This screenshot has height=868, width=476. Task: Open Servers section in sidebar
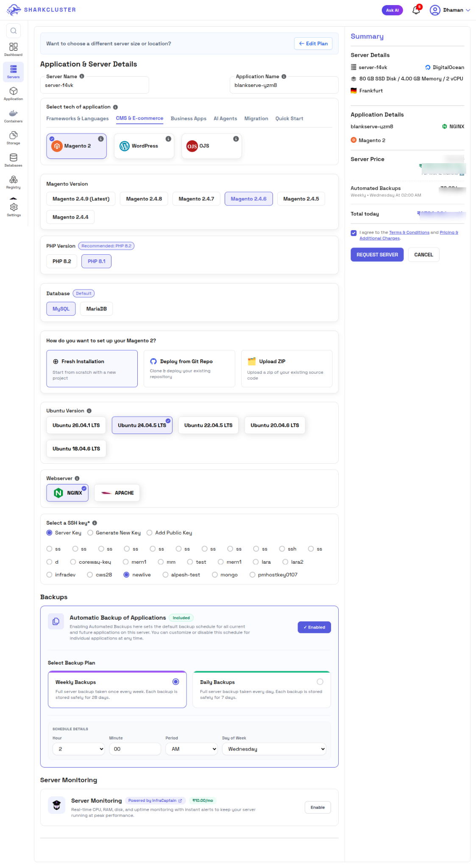[x=14, y=72]
